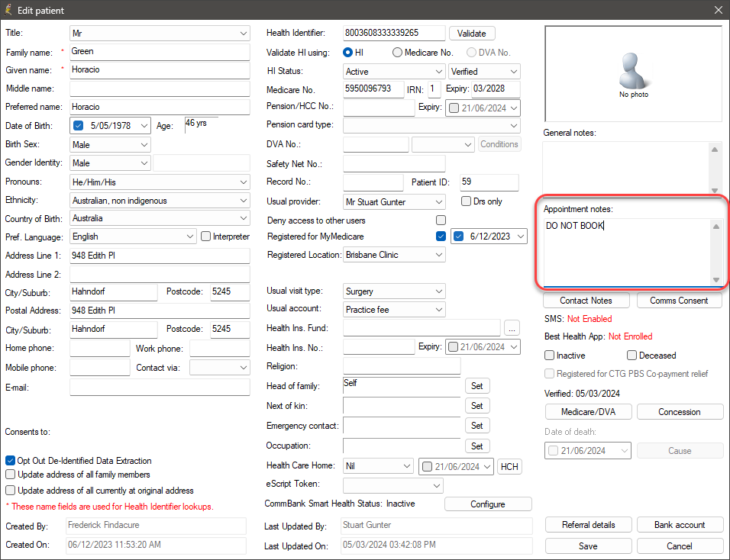Viewport: 730px width, 560px height.
Task: Click General notes scrollbar down arrow
Action: pos(715,190)
